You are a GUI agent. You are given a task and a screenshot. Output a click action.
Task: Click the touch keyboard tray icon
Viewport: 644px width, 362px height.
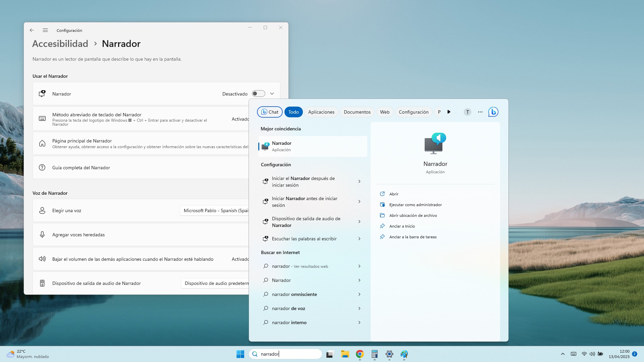(574, 354)
